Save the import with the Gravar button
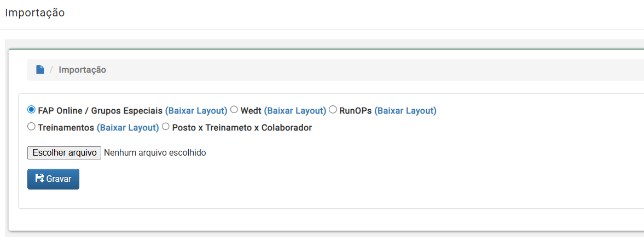Screen dimensions: 644x237 coord(54,179)
